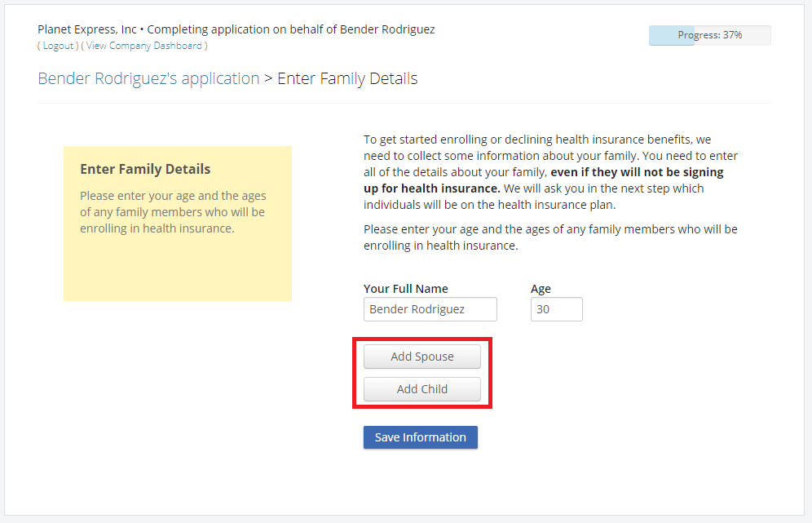Click the "Age" field label

pos(541,289)
